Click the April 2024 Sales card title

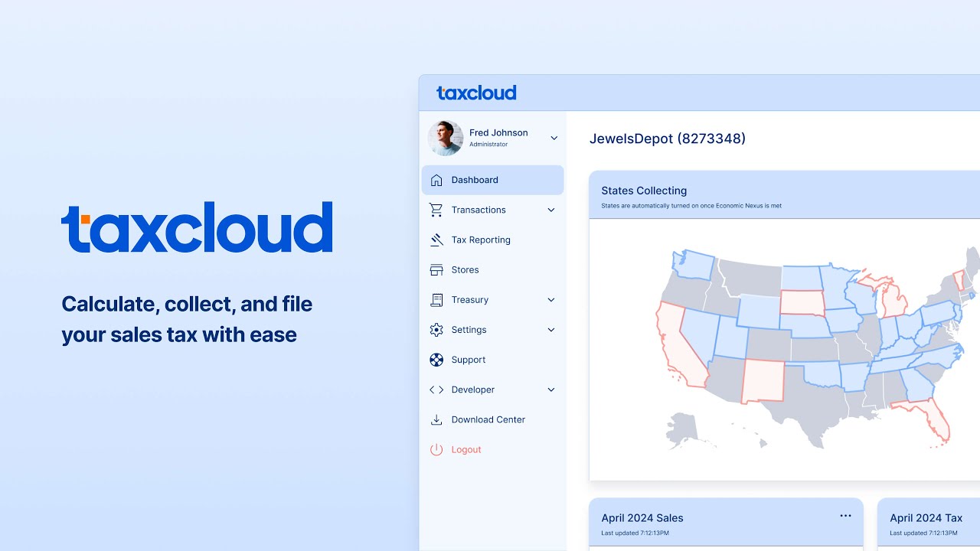[x=642, y=518]
